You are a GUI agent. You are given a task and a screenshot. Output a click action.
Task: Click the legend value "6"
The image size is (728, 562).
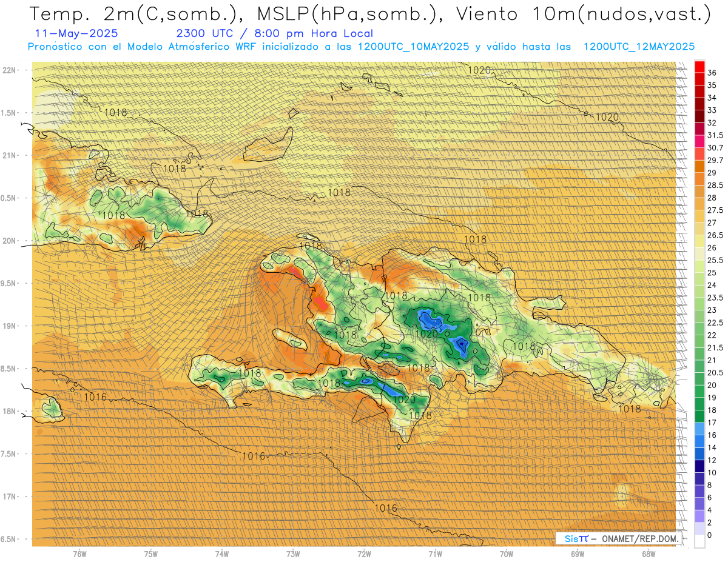[x=710, y=497]
